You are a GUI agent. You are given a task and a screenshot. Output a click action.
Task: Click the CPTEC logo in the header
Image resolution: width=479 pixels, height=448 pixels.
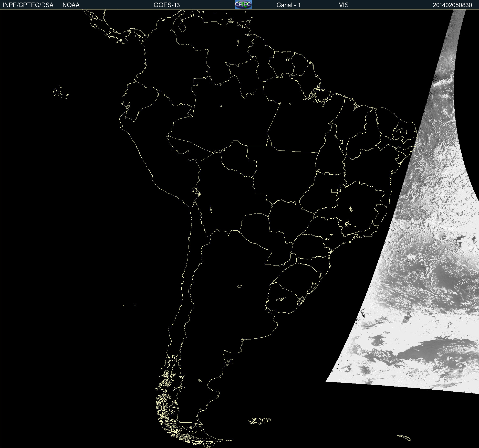[243, 5]
